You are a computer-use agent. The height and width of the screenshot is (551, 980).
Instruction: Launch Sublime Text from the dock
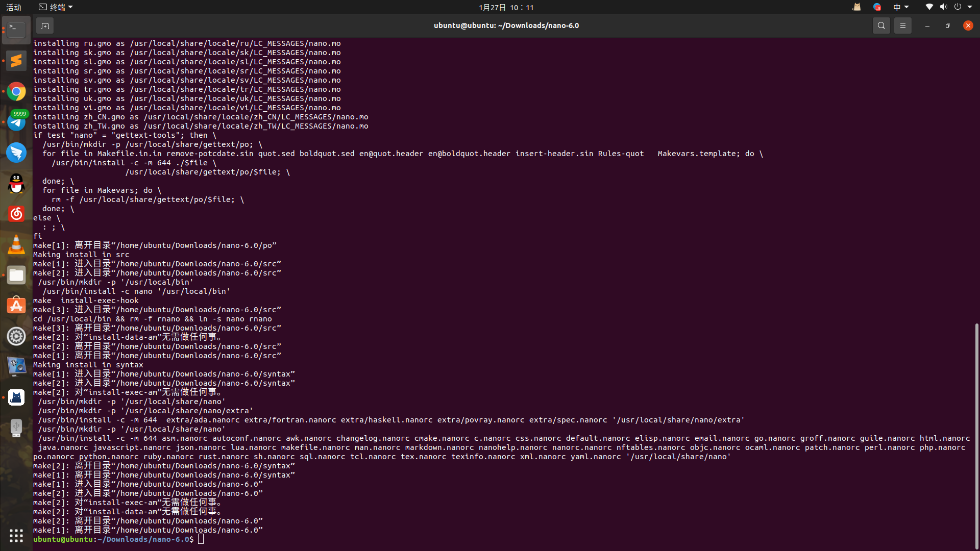tap(16, 61)
